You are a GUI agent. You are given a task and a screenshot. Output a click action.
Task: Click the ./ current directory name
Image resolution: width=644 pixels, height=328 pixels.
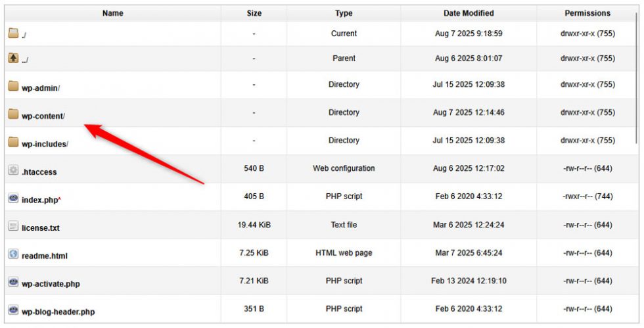coord(24,35)
